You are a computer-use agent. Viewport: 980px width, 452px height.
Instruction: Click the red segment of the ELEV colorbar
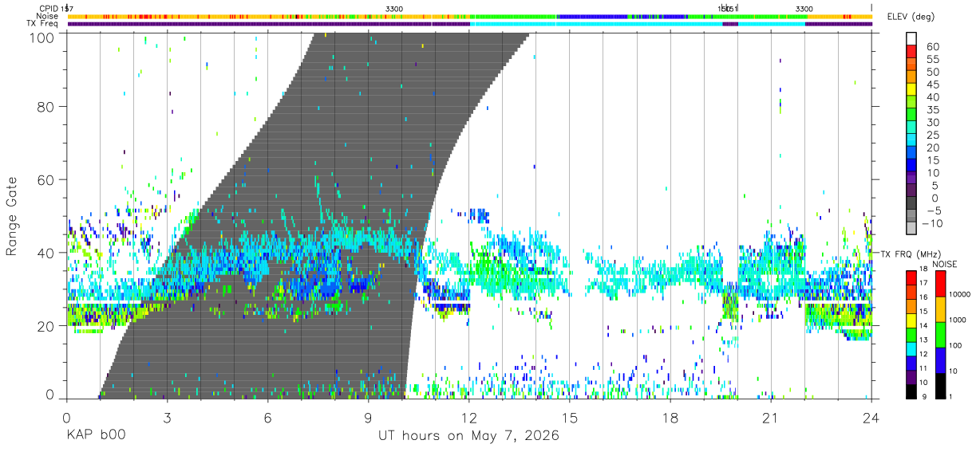[911, 53]
